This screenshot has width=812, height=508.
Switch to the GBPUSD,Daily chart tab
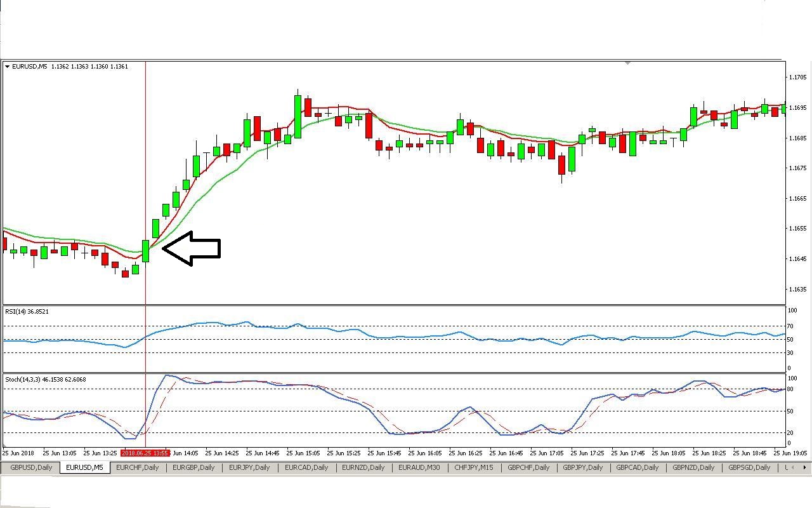(31, 467)
